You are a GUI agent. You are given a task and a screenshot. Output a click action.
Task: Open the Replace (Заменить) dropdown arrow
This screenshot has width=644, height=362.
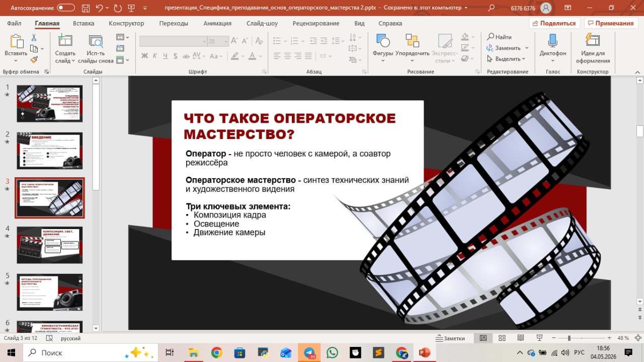(527, 48)
